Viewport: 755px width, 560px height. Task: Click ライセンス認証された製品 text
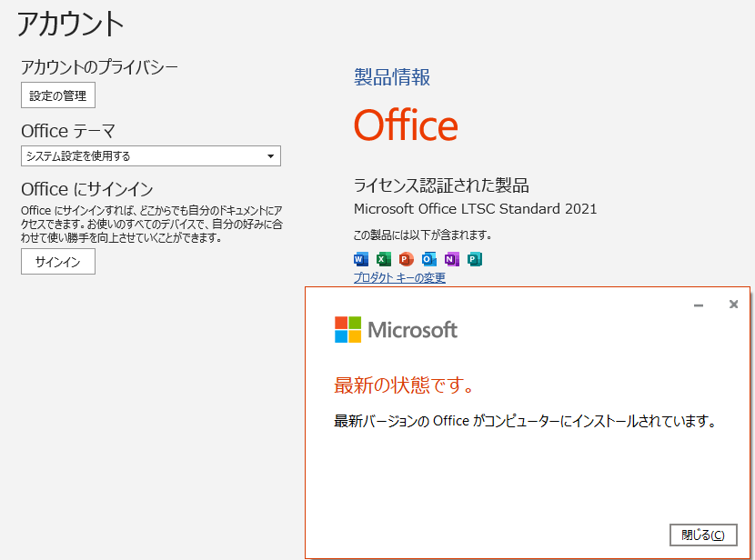pyautogui.click(x=441, y=185)
